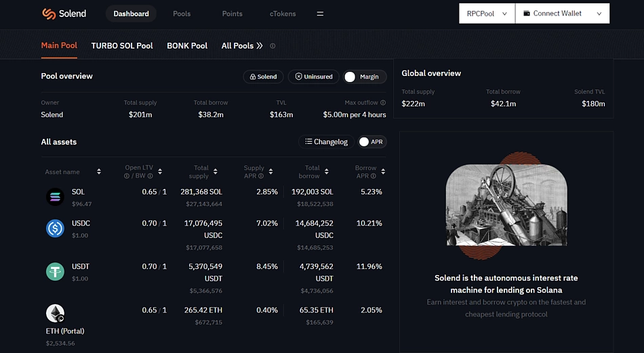The image size is (644, 353).
Task: Click the $163m pool TVL value
Action: [x=281, y=115]
